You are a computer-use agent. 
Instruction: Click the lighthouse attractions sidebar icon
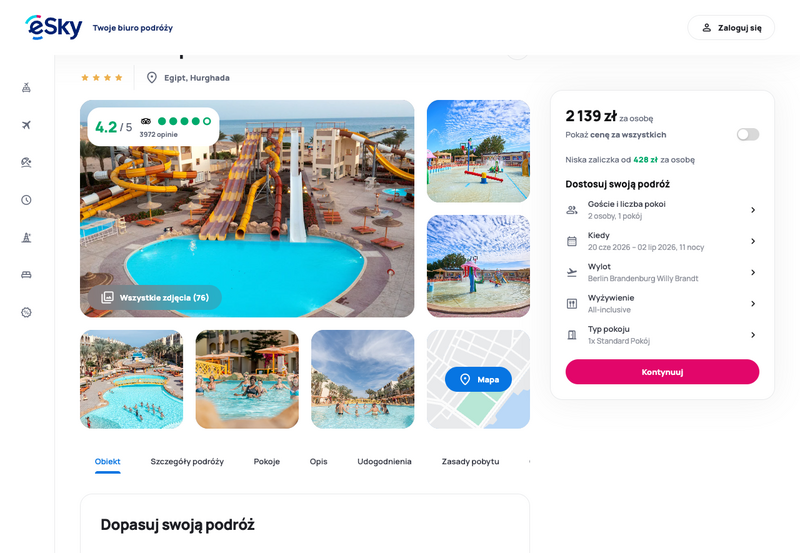point(27,237)
